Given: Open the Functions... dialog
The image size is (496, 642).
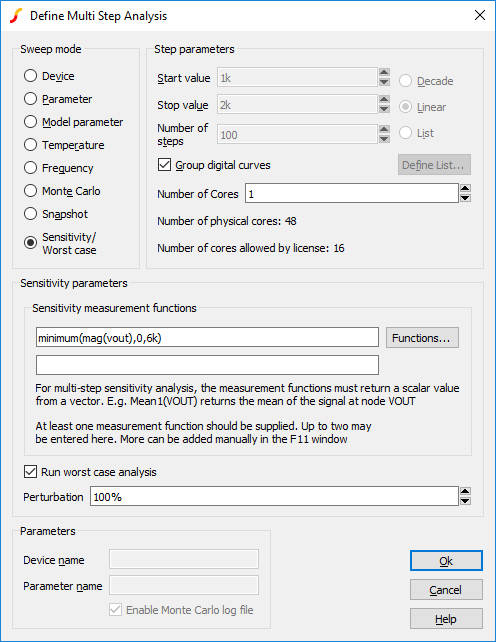Looking at the screenshot, I should point(422,338).
